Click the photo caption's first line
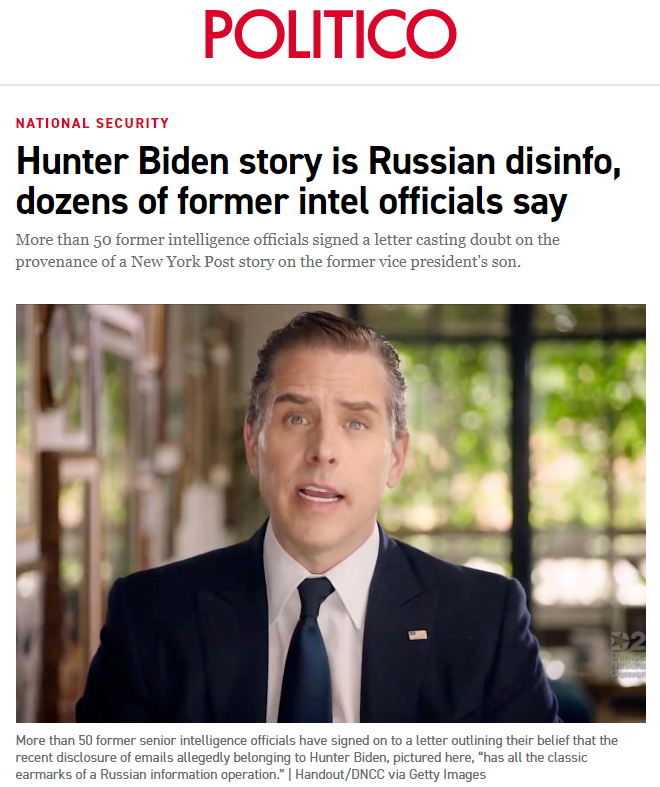Viewport: 660px width, 787px height. [317, 740]
